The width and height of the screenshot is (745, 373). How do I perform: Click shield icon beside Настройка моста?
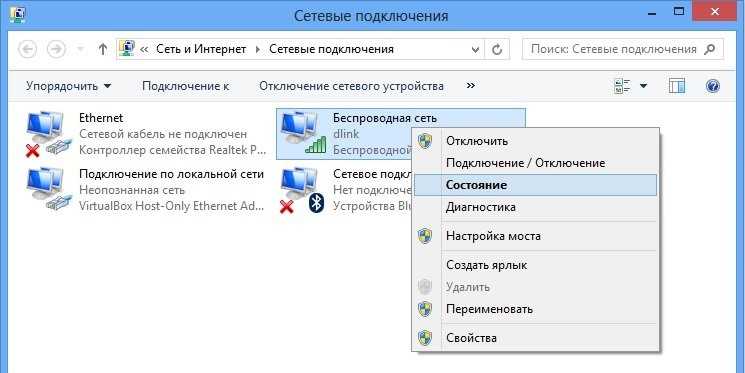425,236
